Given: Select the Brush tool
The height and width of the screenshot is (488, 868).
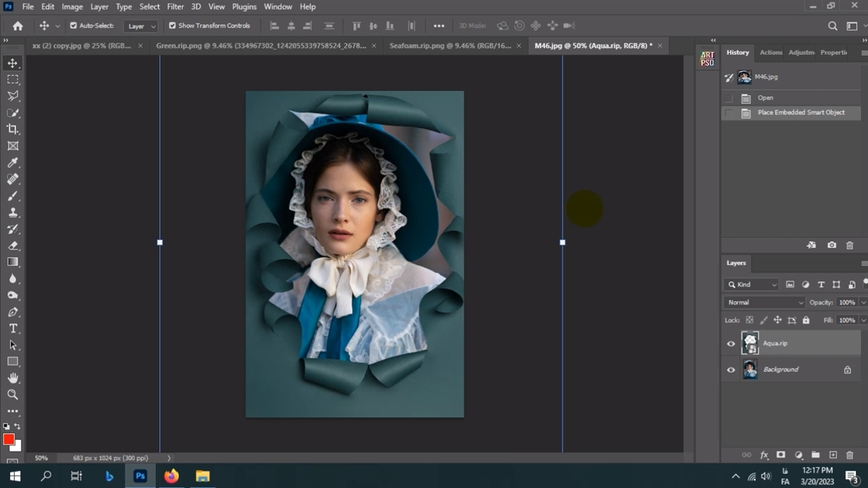Looking at the screenshot, I should pyautogui.click(x=13, y=196).
